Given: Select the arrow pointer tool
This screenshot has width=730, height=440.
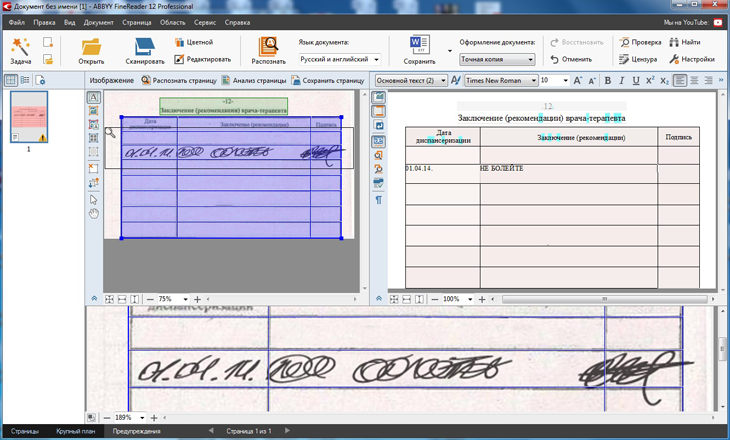Looking at the screenshot, I should (x=93, y=199).
